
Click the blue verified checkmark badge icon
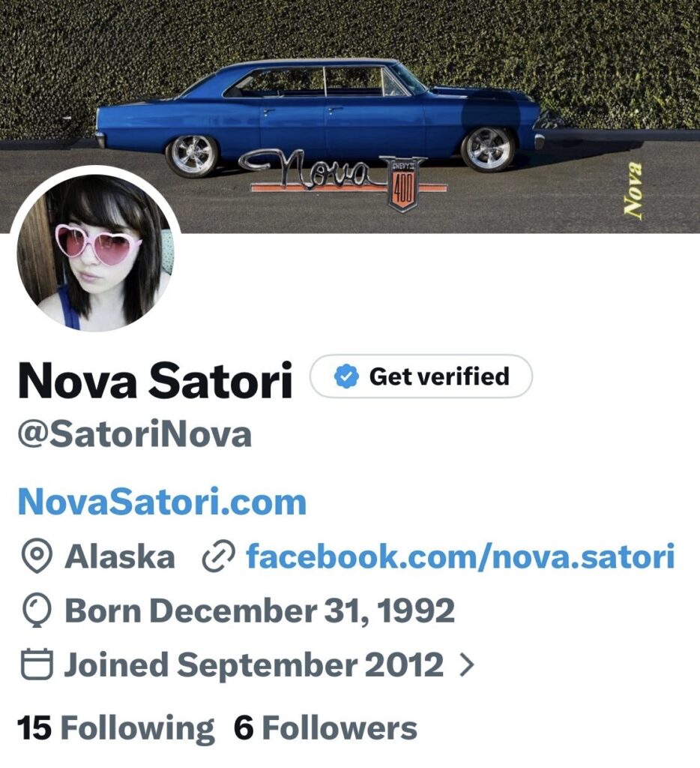[346, 376]
